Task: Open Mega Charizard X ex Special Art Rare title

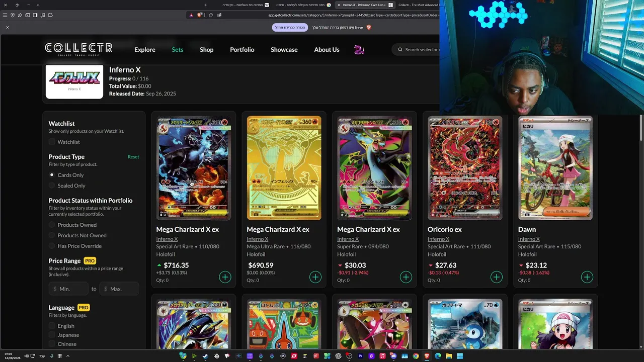Action: [187, 229]
